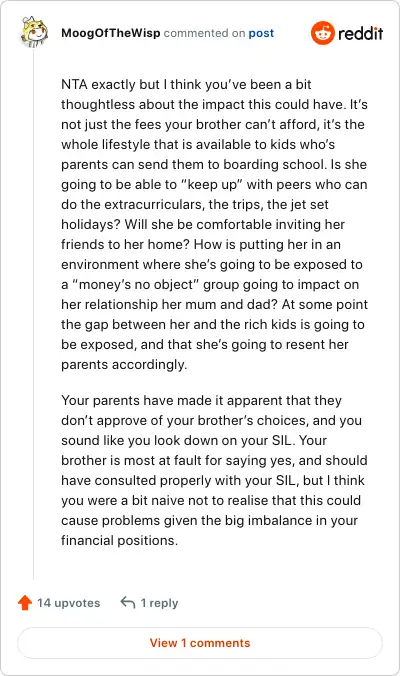This screenshot has height=676, width=400.
Task: Upvote the comment with the orange arrow
Action: coord(25,602)
